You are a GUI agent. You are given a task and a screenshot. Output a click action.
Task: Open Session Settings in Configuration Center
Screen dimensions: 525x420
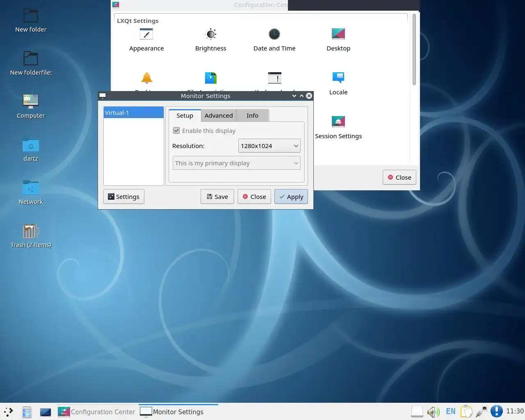tap(338, 128)
